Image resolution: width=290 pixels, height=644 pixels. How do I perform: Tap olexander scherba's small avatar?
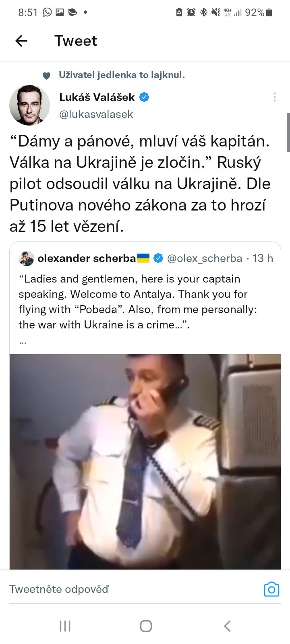27,258
